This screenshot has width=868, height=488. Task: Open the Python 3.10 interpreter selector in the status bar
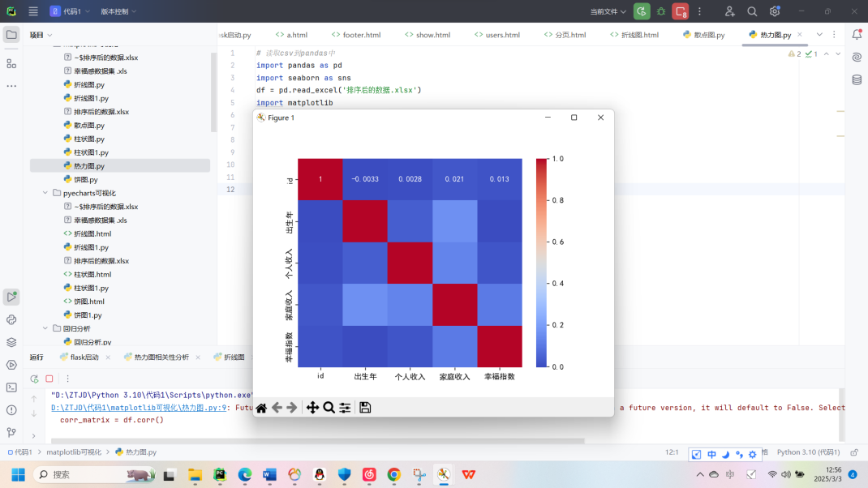[808, 452]
